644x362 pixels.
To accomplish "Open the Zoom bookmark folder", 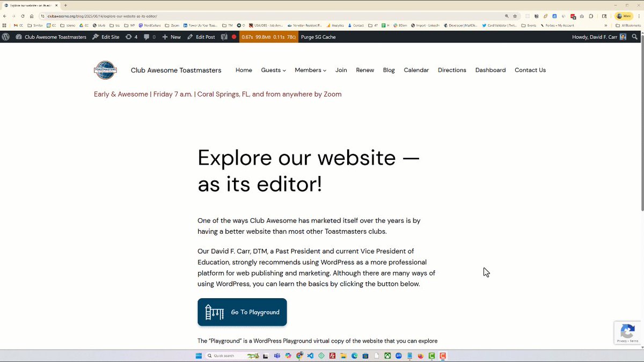I will click(x=172, y=25).
